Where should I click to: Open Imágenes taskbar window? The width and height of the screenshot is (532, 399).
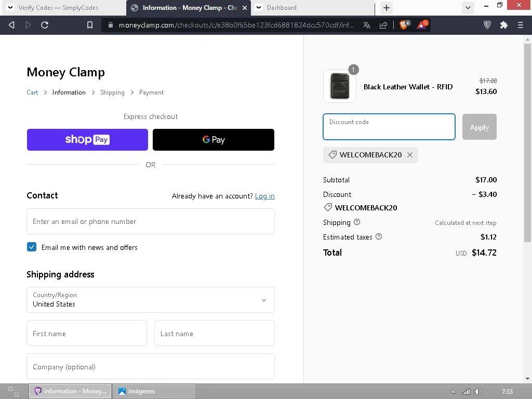point(154,391)
